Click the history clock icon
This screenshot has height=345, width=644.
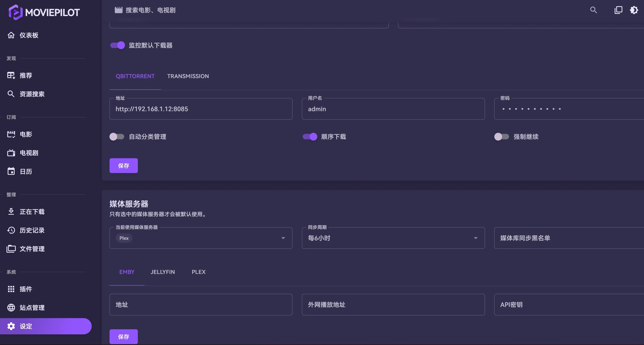pyautogui.click(x=11, y=230)
